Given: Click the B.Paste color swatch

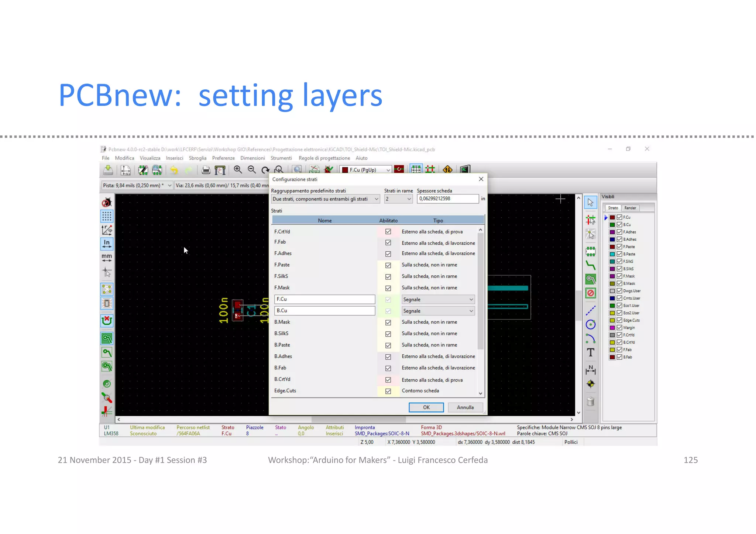Looking at the screenshot, I should click(612, 254).
